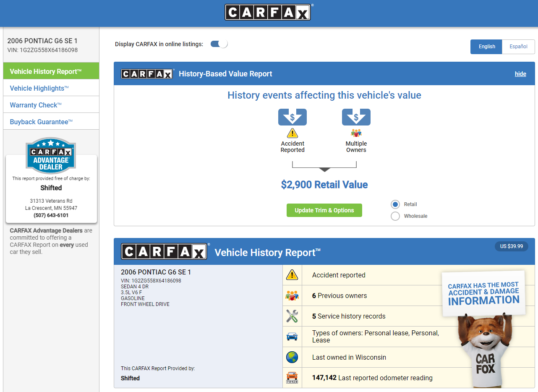Screen dimensions: 538x392
Task: Open Buyback Guarantee sidebar item
Action: [51, 122]
